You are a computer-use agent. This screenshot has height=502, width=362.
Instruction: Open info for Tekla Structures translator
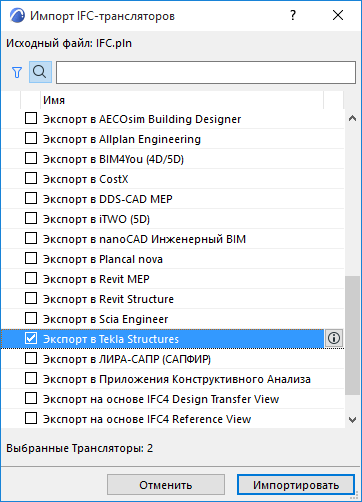[x=334, y=338]
